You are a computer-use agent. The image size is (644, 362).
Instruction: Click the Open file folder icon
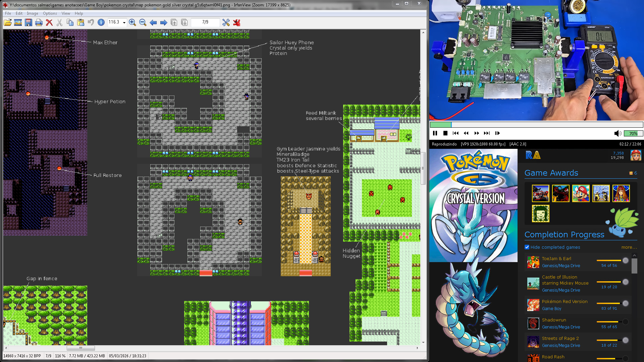8,22
